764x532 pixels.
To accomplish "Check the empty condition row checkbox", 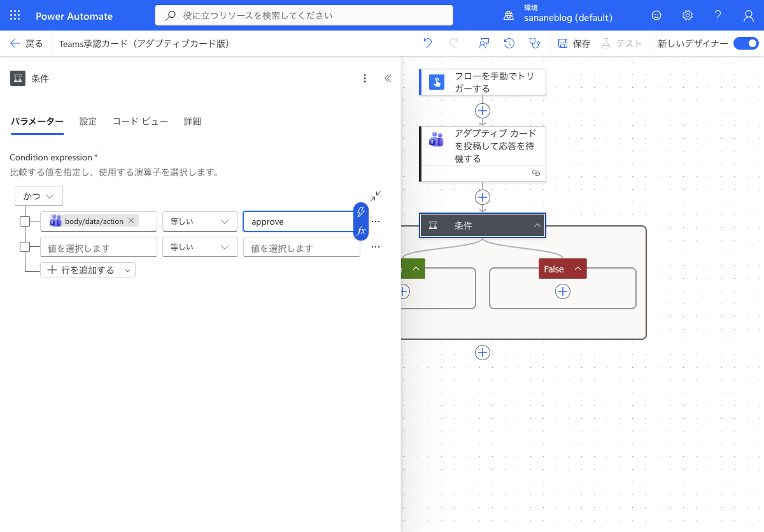I will [x=25, y=247].
